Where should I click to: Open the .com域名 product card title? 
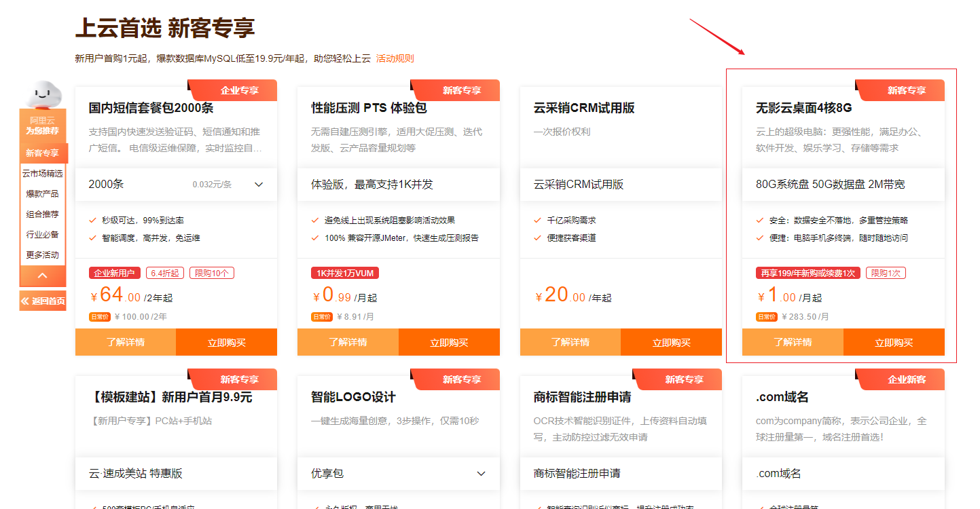tap(782, 397)
